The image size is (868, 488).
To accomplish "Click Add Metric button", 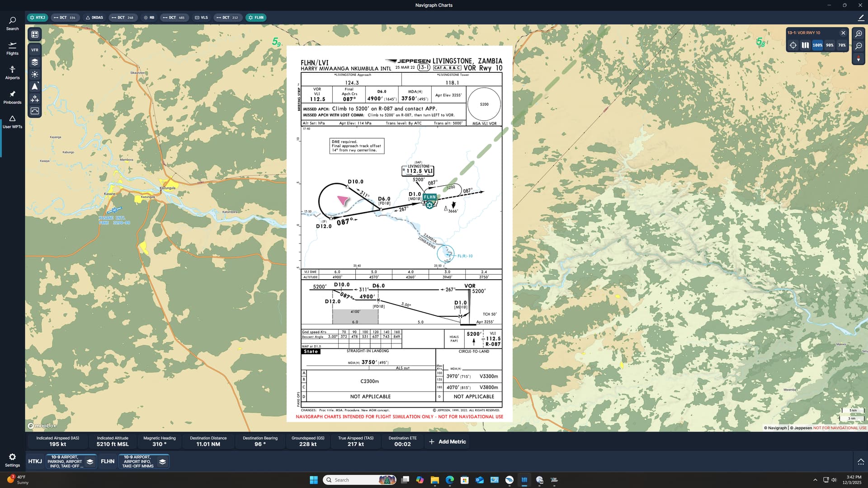I will pos(447,441).
